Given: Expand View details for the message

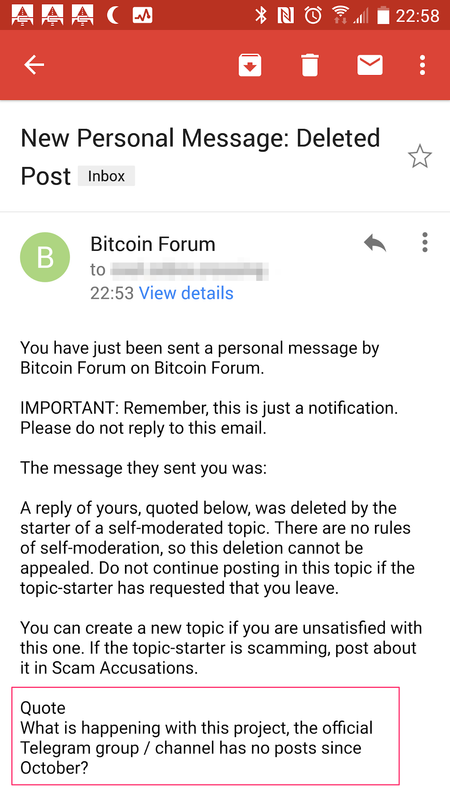Looking at the screenshot, I should (x=186, y=293).
